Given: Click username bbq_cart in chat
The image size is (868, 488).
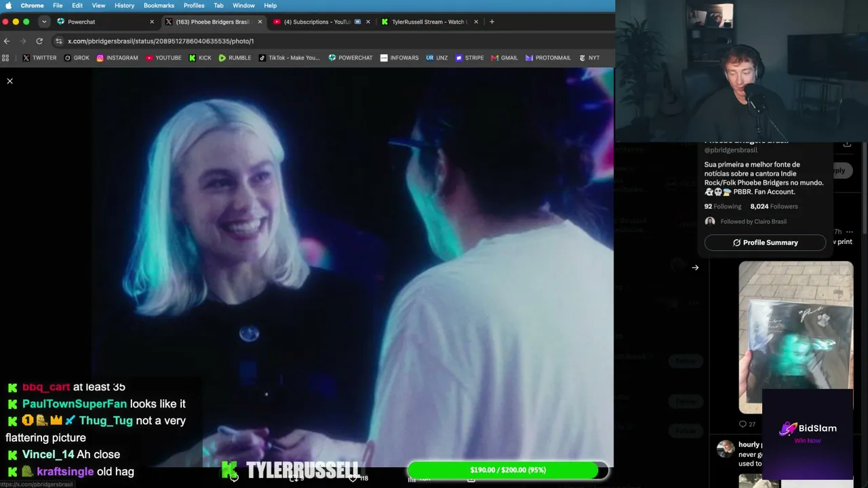Looking at the screenshot, I should pos(46,387).
